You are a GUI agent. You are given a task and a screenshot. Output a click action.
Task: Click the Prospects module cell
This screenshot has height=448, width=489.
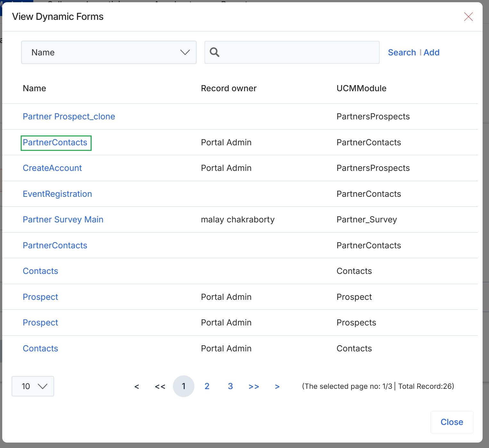click(x=356, y=323)
